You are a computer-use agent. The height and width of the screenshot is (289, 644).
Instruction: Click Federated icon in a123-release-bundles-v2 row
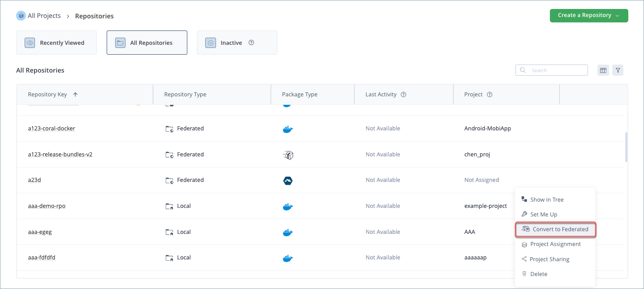[169, 155]
